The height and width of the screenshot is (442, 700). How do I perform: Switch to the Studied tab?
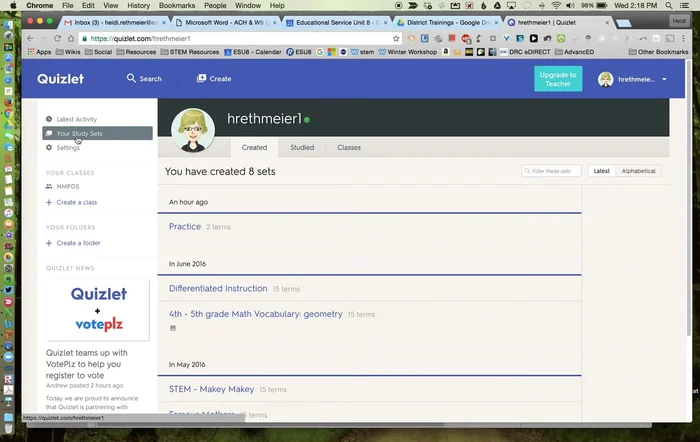301,147
